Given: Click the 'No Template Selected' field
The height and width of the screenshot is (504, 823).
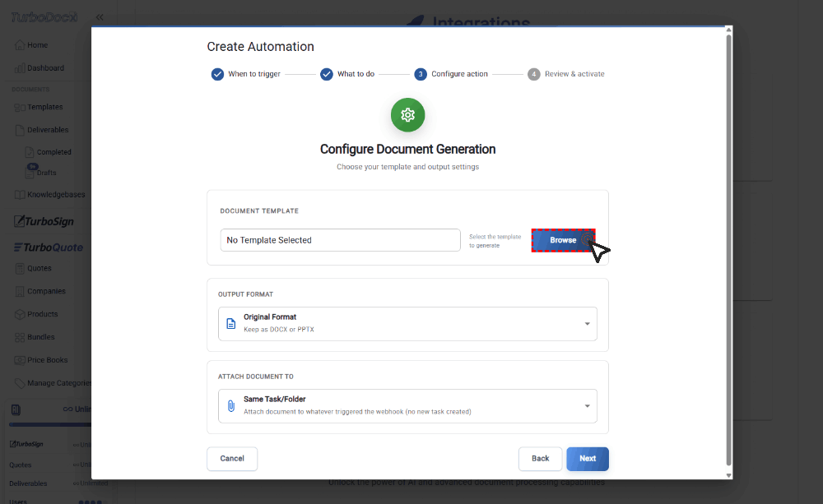Looking at the screenshot, I should [x=340, y=240].
